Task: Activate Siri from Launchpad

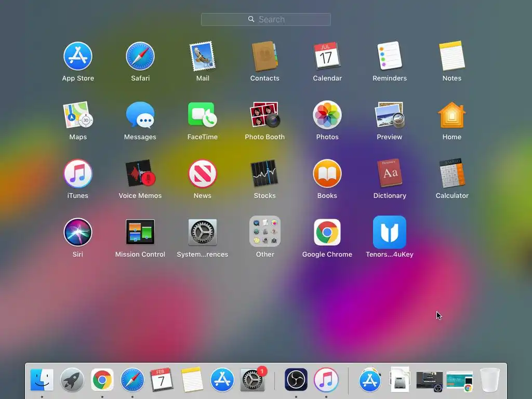Action: (x=78, y=232)
